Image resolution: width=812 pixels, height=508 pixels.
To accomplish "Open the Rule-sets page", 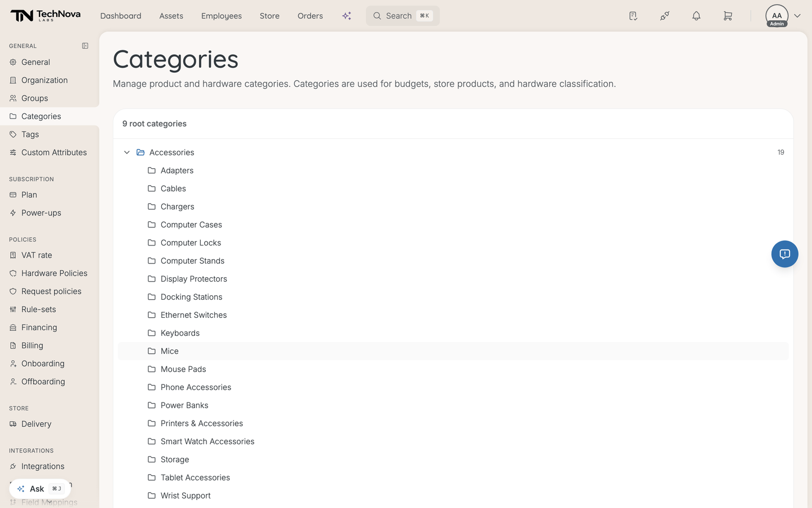I will 50,309.
